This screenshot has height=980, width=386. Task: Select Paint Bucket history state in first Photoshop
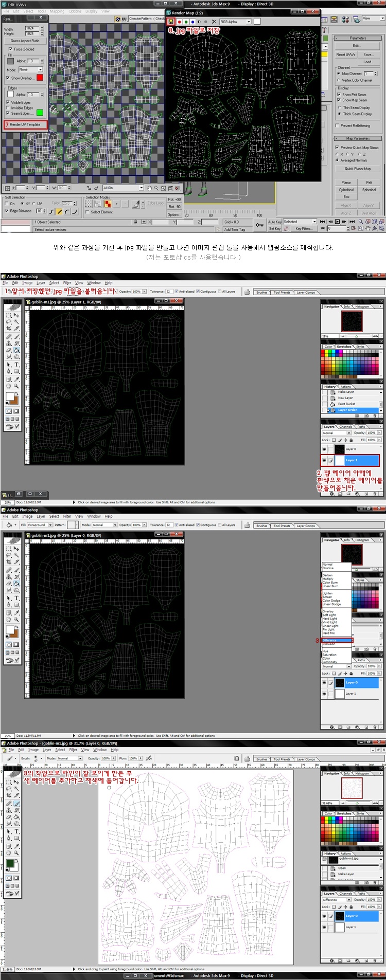tap(346, 404)
